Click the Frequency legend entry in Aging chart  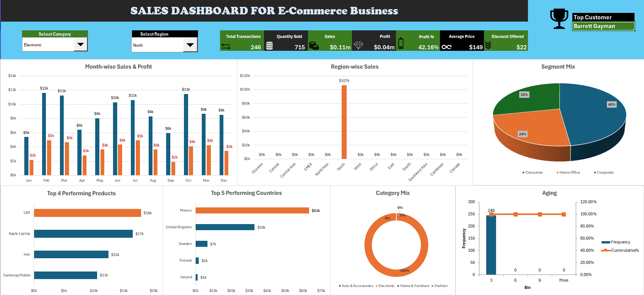[616, 242]
